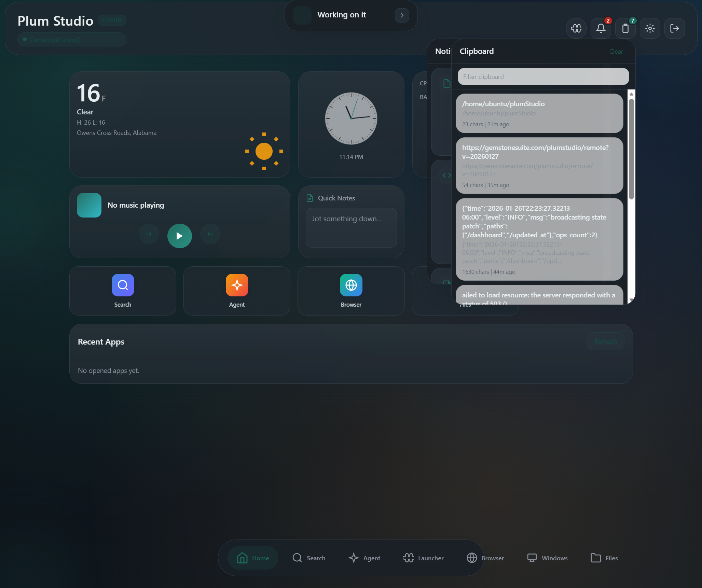The height and width of the screenshot is (588, 702).
Task: Switch to Windows tab in dock
Action: coord(547,558)
